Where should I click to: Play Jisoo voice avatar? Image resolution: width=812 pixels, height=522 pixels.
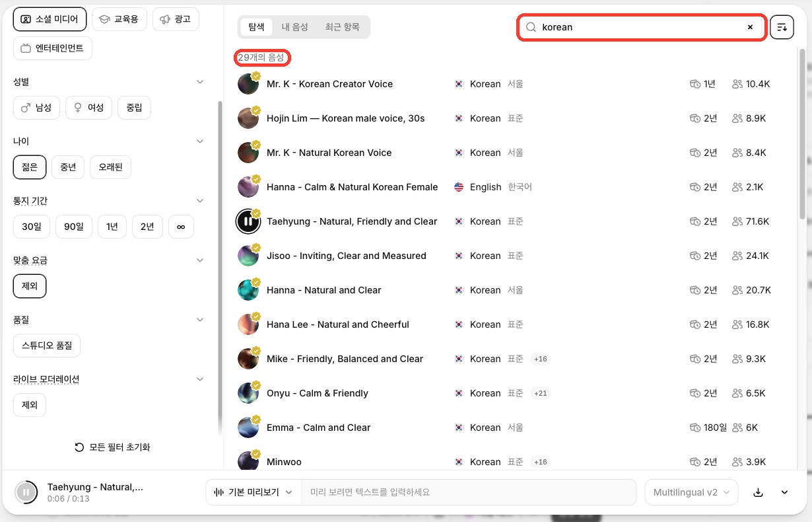pos(248,256)
